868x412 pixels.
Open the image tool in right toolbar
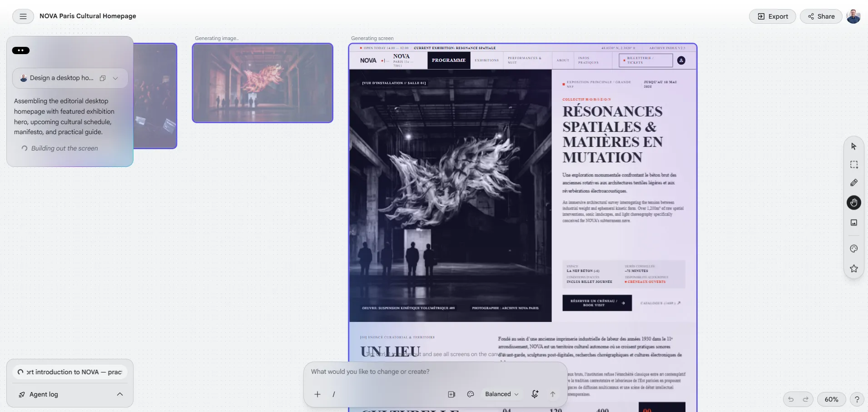click(x=854, y=222)
